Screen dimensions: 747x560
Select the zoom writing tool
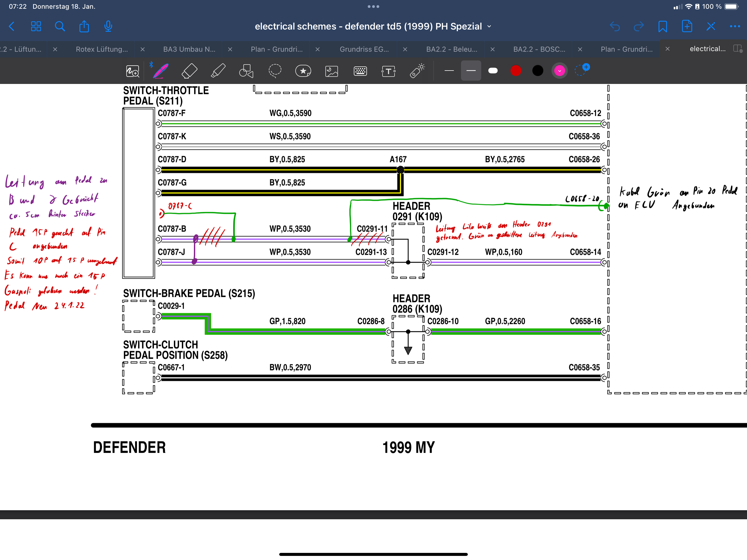tap(132, 71)
